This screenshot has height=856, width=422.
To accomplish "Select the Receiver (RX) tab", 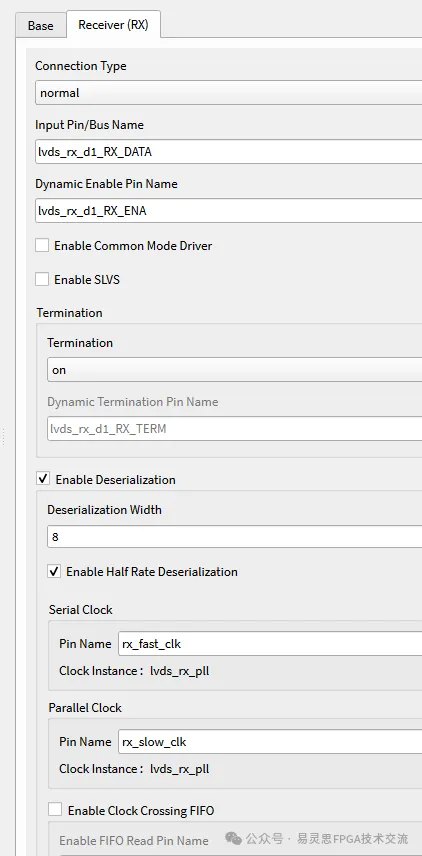I will point(113,25).
